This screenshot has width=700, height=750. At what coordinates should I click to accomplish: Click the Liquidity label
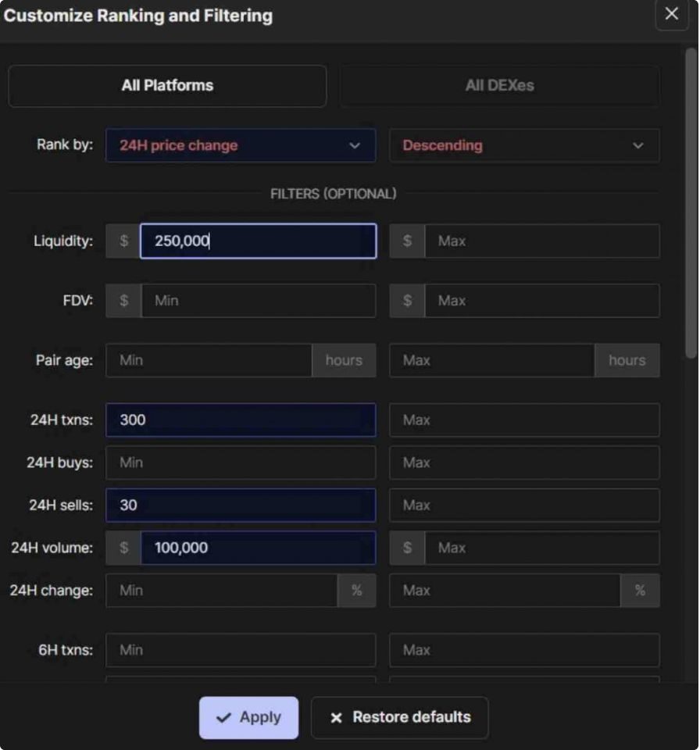click(63, 241)
